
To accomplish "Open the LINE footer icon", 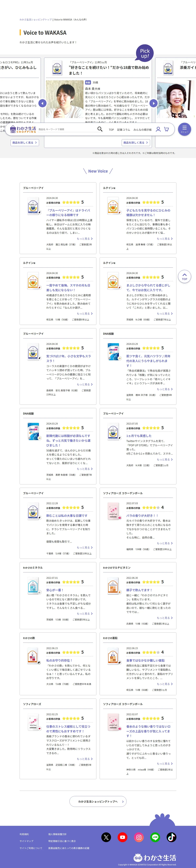I will 155,837.
